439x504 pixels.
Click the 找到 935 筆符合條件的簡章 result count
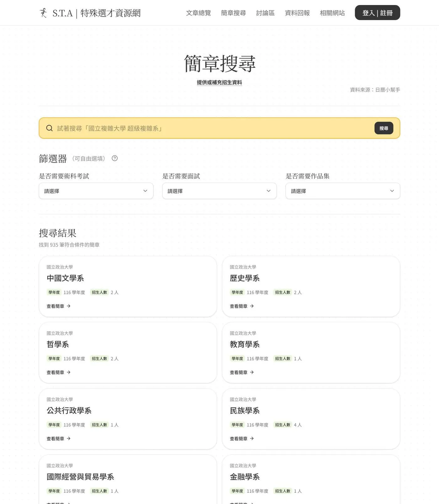tap(69, 245)
